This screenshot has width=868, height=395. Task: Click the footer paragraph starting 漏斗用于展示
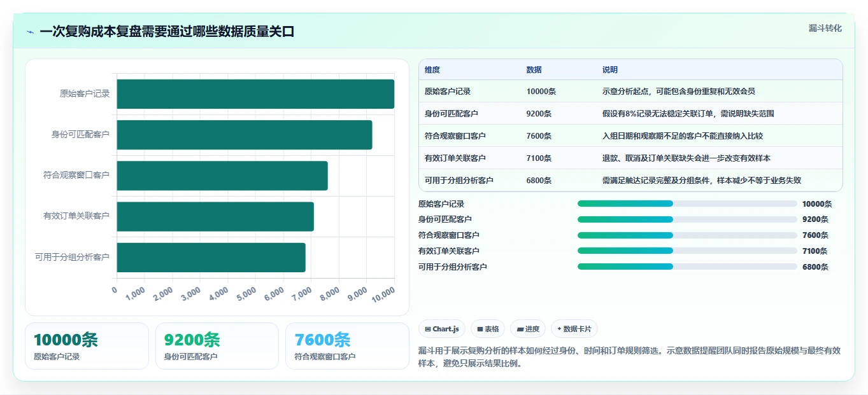coord(629,357)
